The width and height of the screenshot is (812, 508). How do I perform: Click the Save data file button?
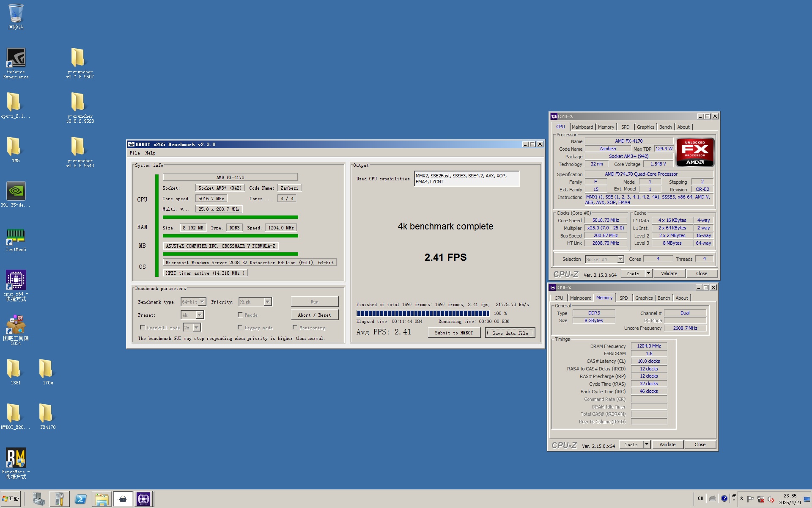tap(510, 333)
